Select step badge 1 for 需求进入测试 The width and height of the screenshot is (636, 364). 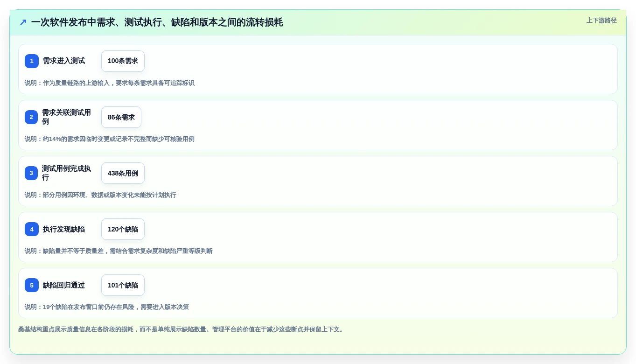[x=32, y=61]
